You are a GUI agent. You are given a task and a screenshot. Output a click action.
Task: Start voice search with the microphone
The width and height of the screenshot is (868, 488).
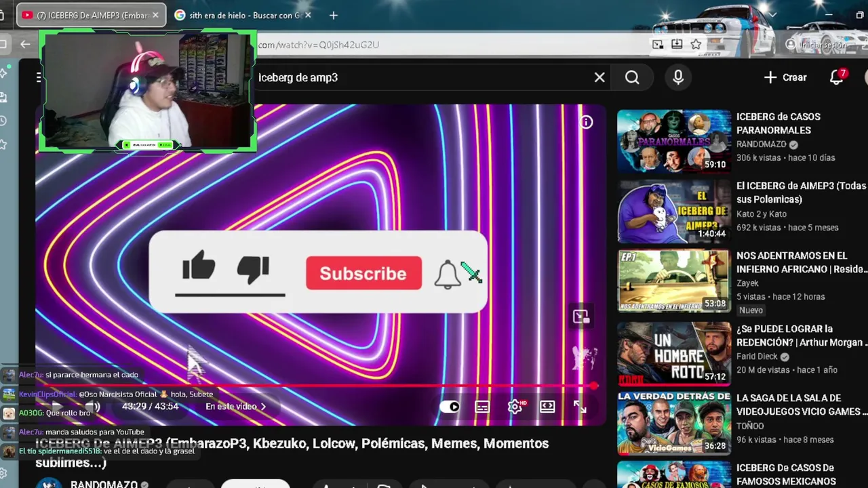[x=678, y=77]
